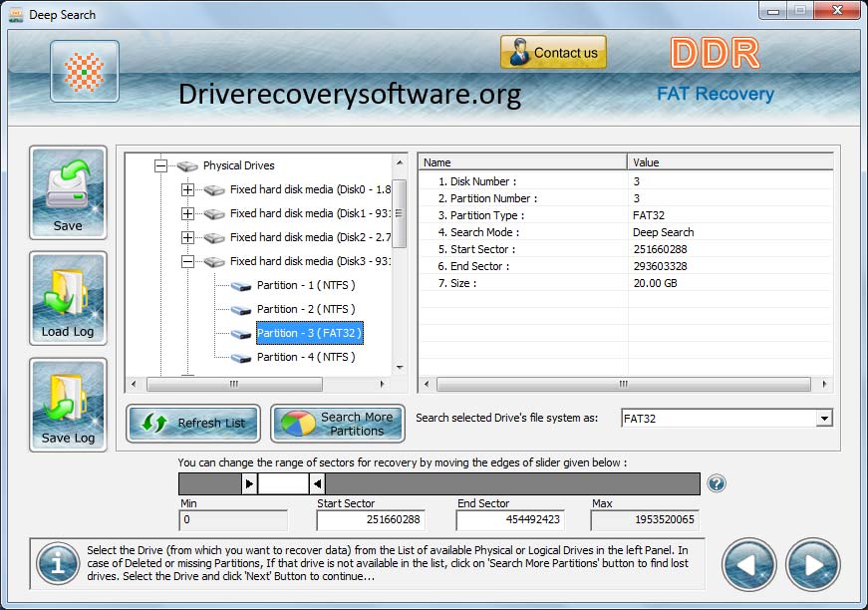Image resolution: width=868 pixels, height=610 pixels.
Task: Click the Value column header
Action: [x=730, y=162]
